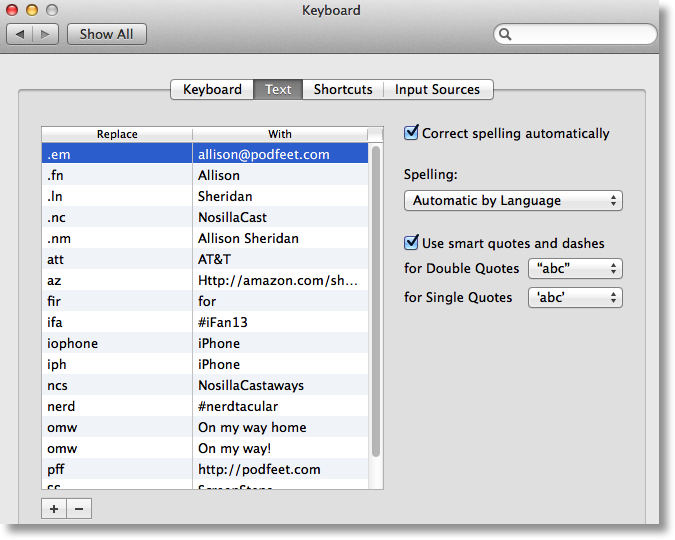This screenshot has width=675, height=540.
Task: Click in the search field
Action: (580, 34)
